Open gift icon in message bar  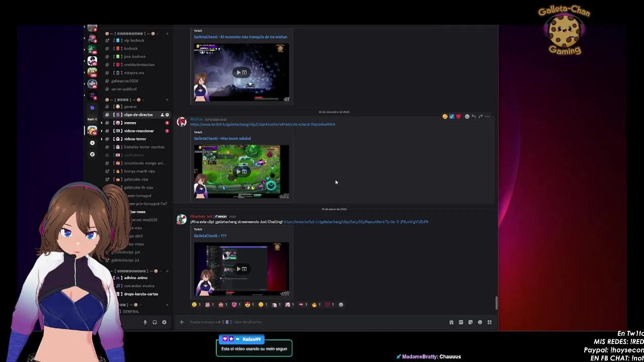[x=451, y=322]
